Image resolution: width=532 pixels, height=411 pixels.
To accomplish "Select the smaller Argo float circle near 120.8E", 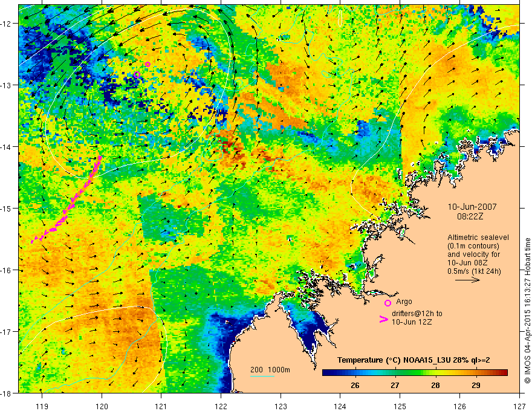I will coord(148,65).
